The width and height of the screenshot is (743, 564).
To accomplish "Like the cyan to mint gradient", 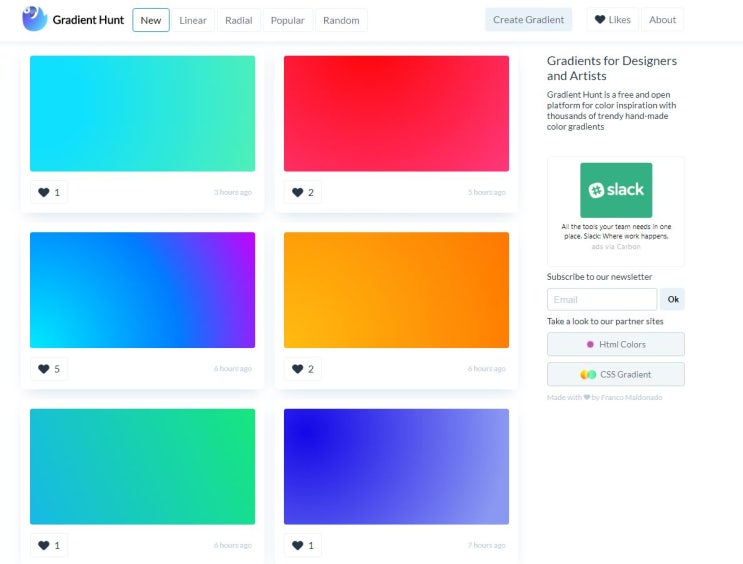I will [x=49, y=192].
